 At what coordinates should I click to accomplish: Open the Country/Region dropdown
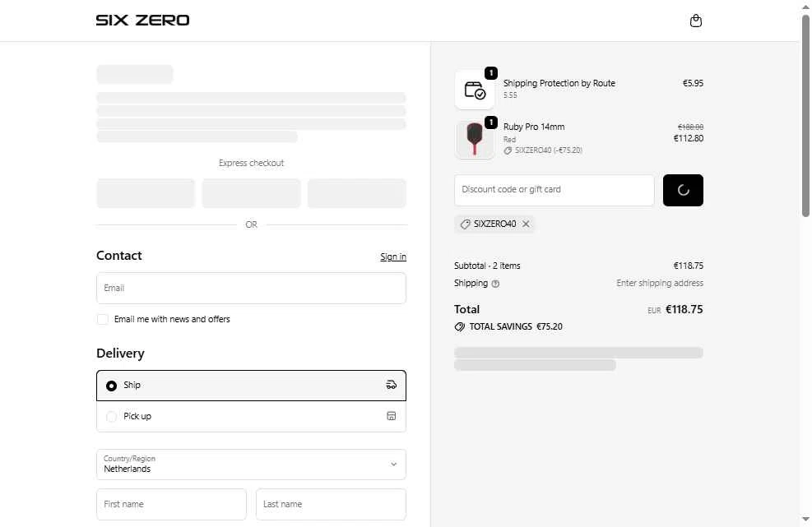pos(251,465)
